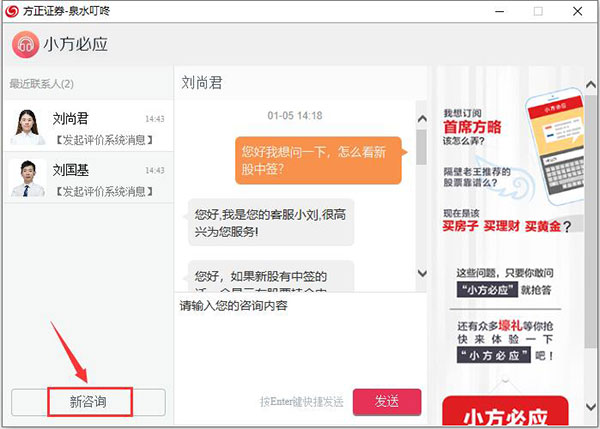Click the chat scrollbar up arrow

pyautogui.click(x=422, y=119)
